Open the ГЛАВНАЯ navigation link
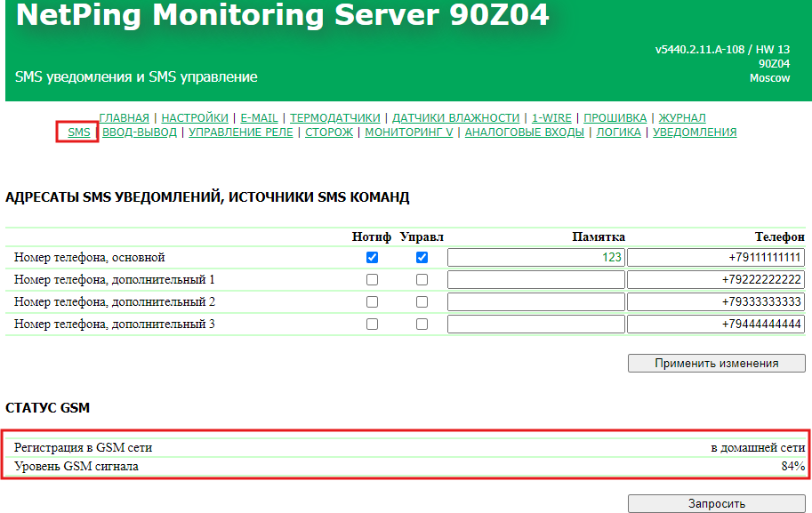 [124, 117]
